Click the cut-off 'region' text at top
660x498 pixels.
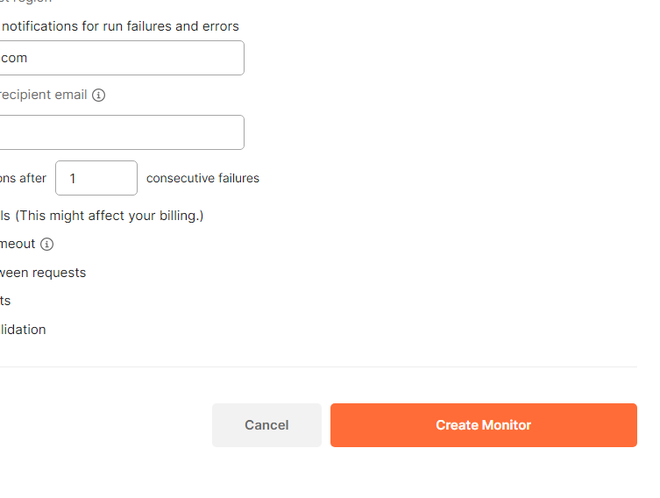pyautogui.click(x=30, y=2)
